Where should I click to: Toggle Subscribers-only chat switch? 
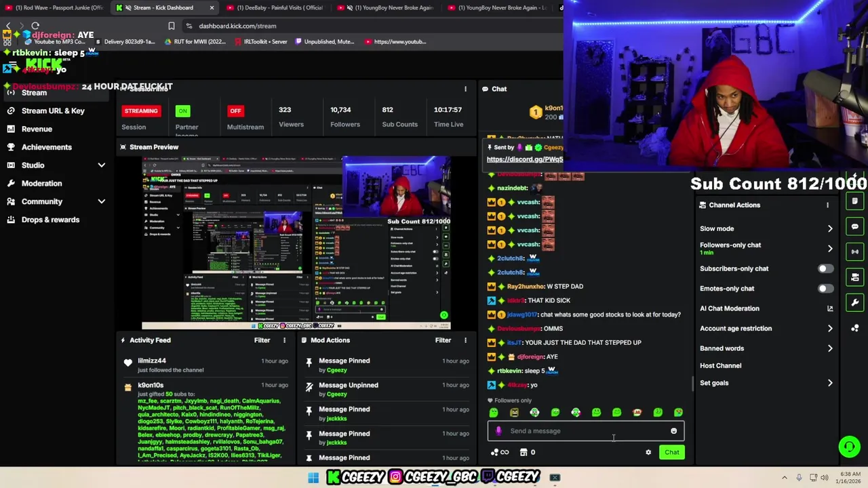[825, 268]
